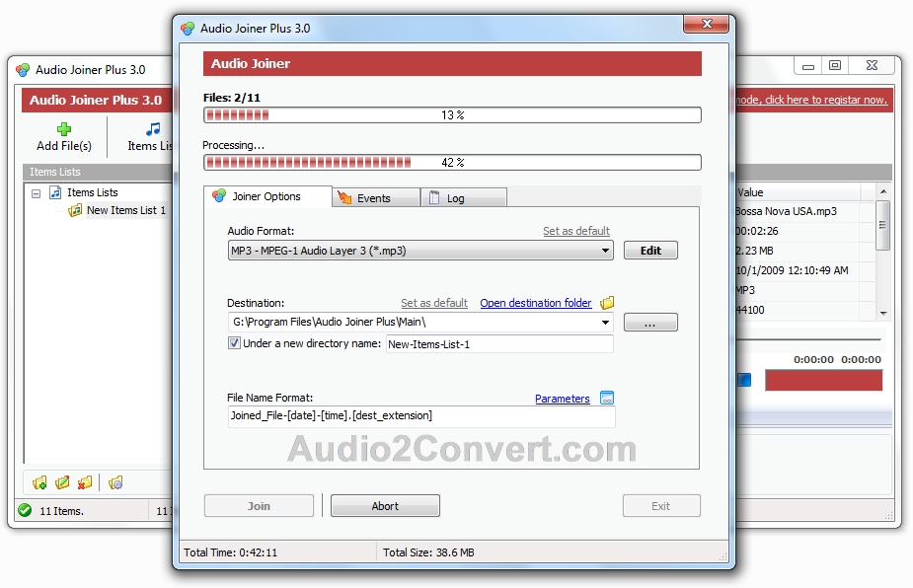Image resolution: width=913 pixels, height=588 pixels.
Task: Click the delete items list folder icon
Action: [85, 482]
